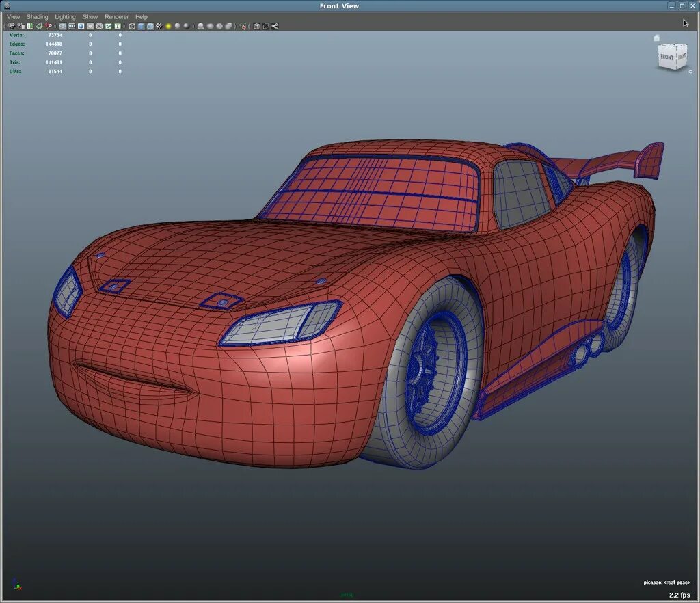700x603 pixels.
Task: Click the 'Faces:' heads-up label
Action: tap(16, 53)
